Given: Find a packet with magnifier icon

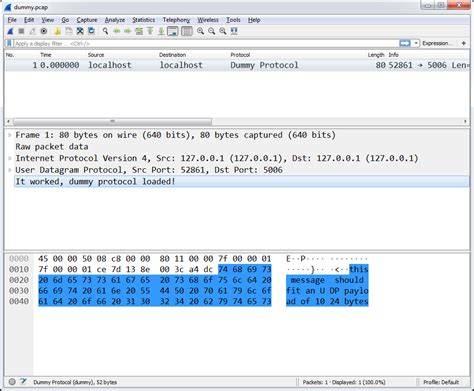Looking at the screenshot, I should click(x=105, y=31).
